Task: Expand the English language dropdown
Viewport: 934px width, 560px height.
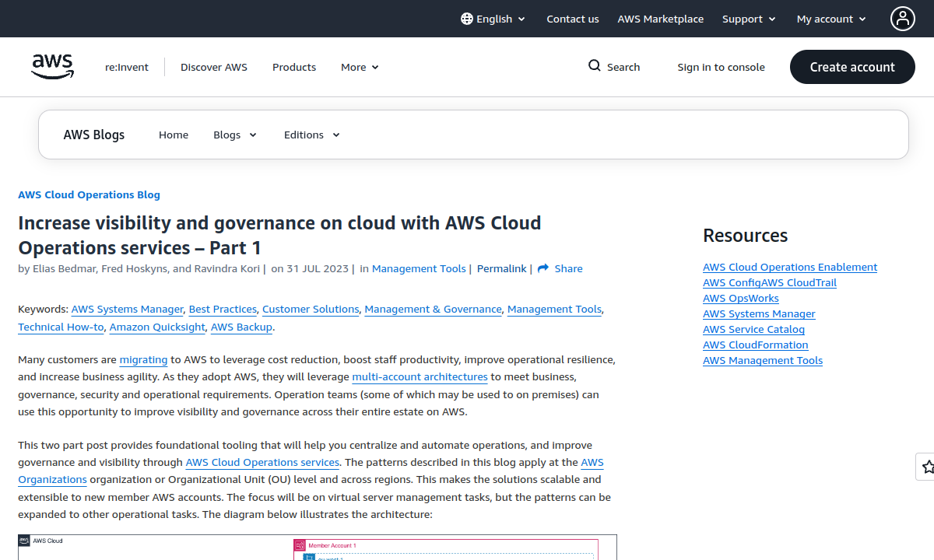Action: coord(493,19)
